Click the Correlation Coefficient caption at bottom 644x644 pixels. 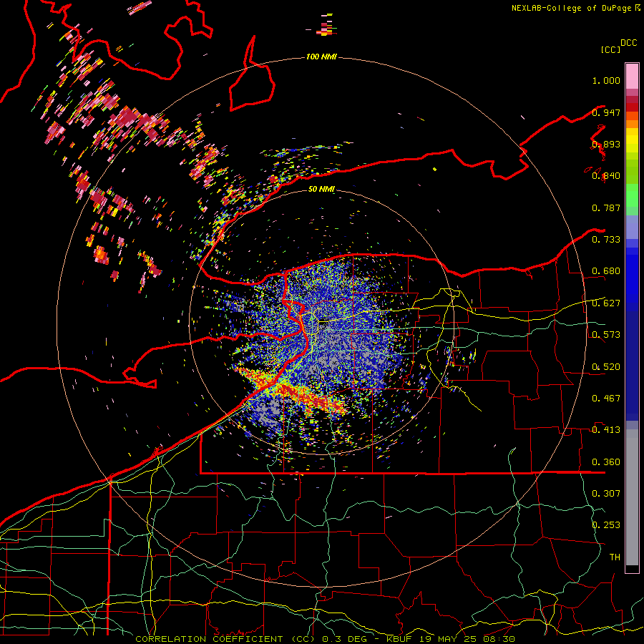[225, 639]
